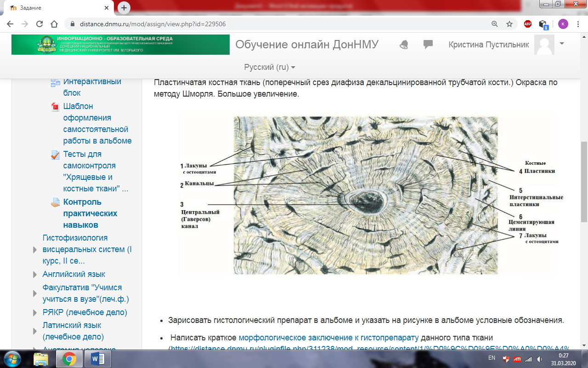Image resolution: width=588 pixels, height=368 pixels.
Task: Click the browser reload icon
Action: (40, 24)
